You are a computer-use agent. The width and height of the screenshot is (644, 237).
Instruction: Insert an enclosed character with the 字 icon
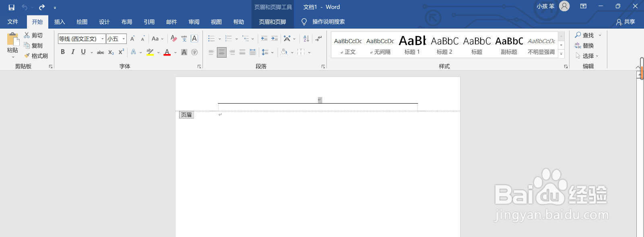click(x=194, y=52)
